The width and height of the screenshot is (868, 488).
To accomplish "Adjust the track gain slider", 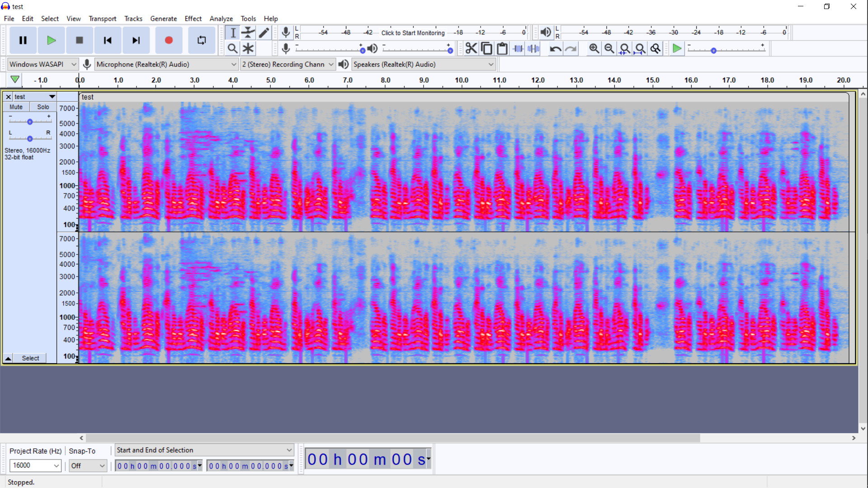I will 30,121.
